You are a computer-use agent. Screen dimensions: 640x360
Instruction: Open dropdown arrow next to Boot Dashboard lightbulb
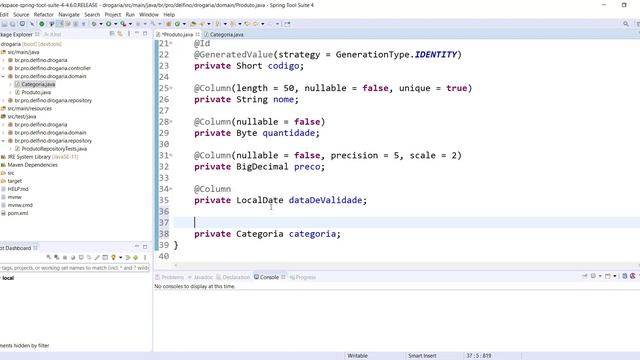[120, 258]
